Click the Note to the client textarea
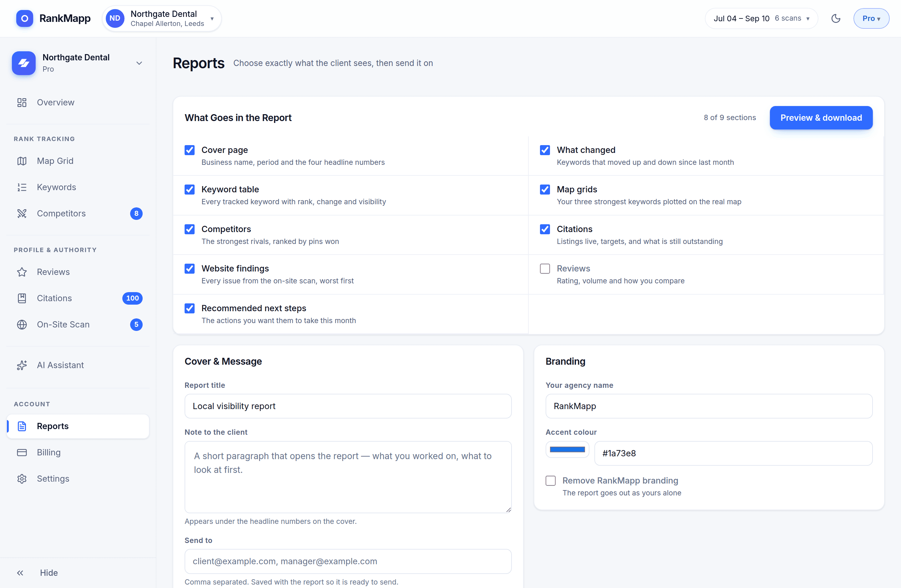Image resolution: width=901 pixels, height=588 pixels. click(348, 477)
